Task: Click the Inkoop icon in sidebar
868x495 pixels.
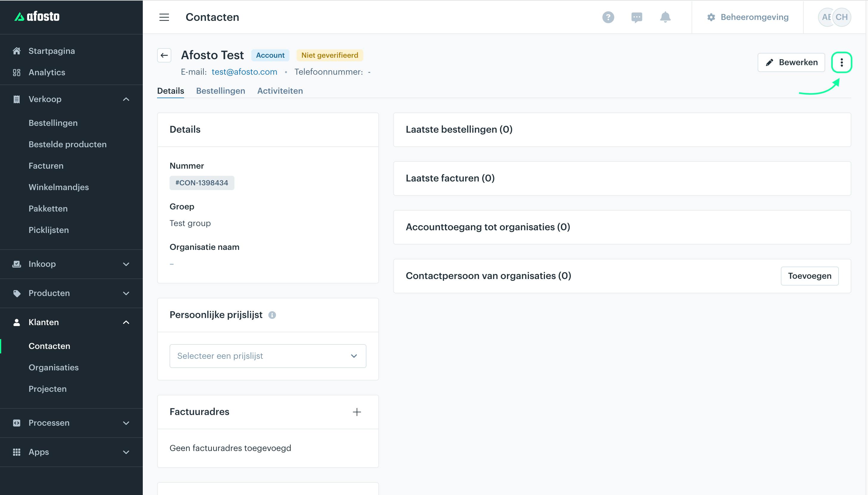Action: click(16, 264)
